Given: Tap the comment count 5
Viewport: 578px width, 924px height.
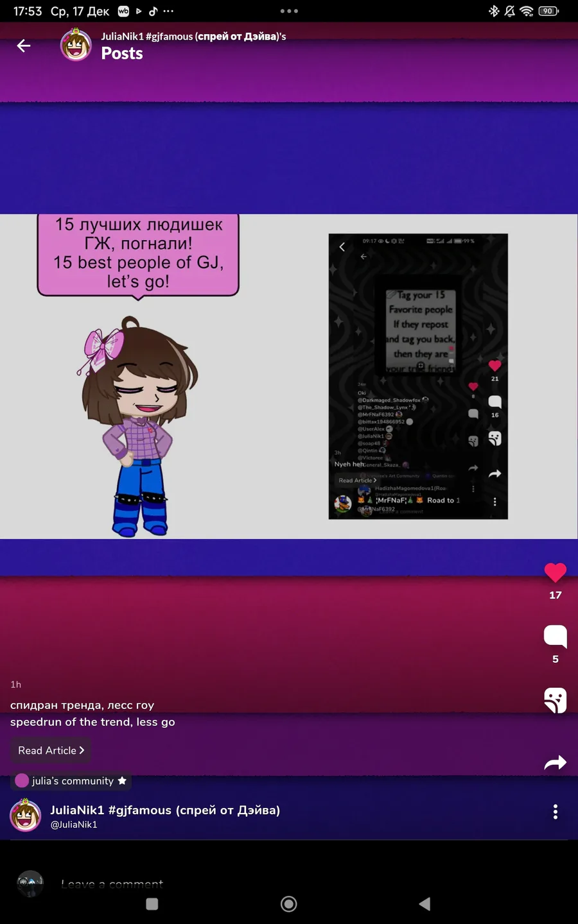Looking at the screenshot, I should tap(556, 659).
